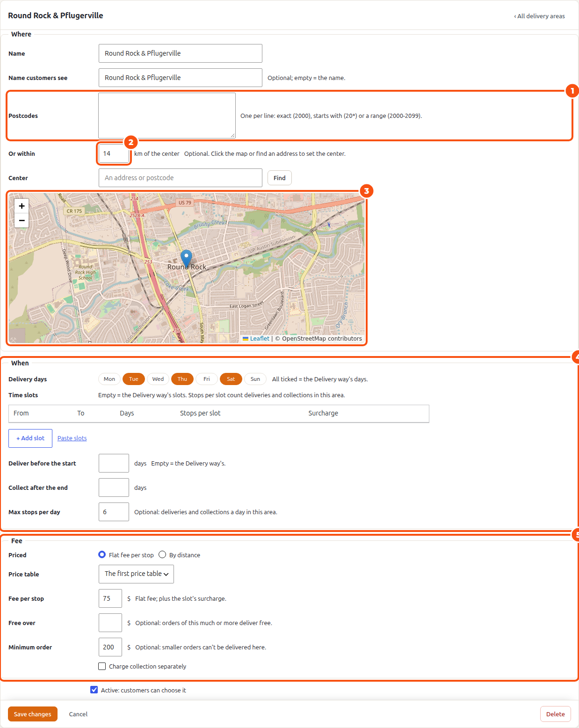Select Flat fee per stop radio

[x=102, y=554]
